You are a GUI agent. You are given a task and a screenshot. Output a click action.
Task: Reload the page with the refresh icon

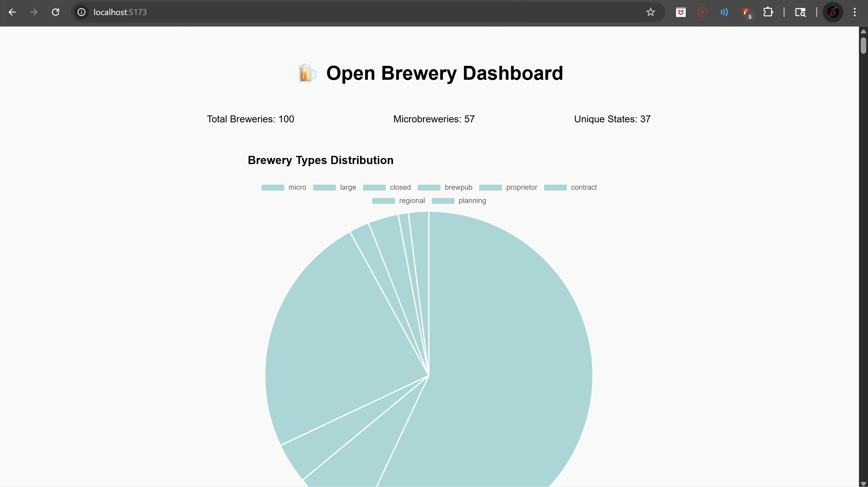(56, 12)
